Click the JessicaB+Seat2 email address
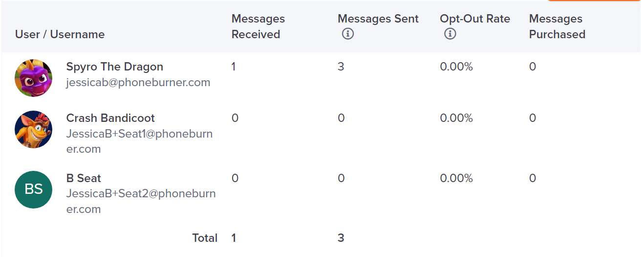This screenshot has height=257, width=644. point(141,202)
